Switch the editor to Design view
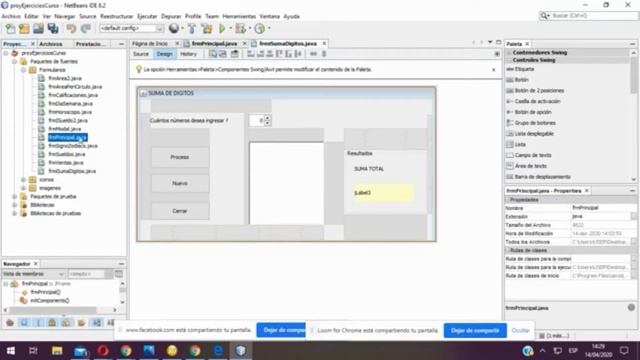640x360 pixels. 164,54
